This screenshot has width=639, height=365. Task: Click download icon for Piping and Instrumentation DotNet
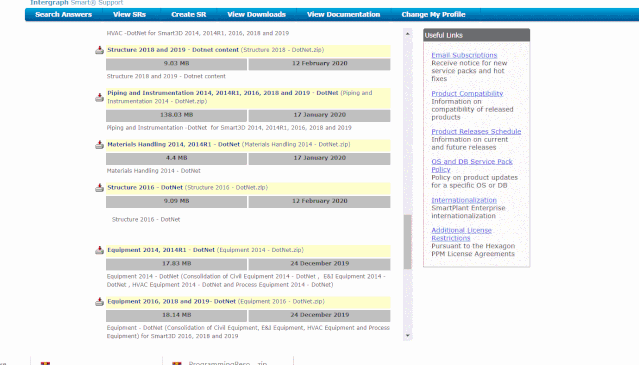tap(99, 97)
